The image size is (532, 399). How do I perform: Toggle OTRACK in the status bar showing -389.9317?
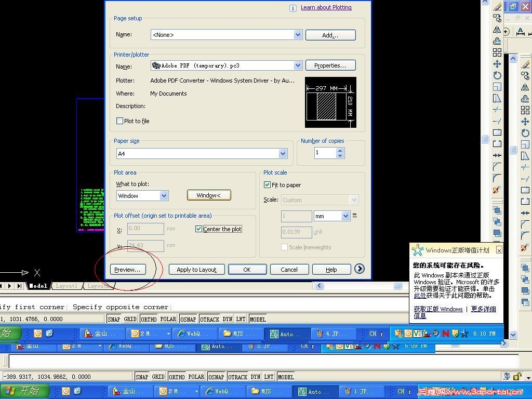point(238,377)
